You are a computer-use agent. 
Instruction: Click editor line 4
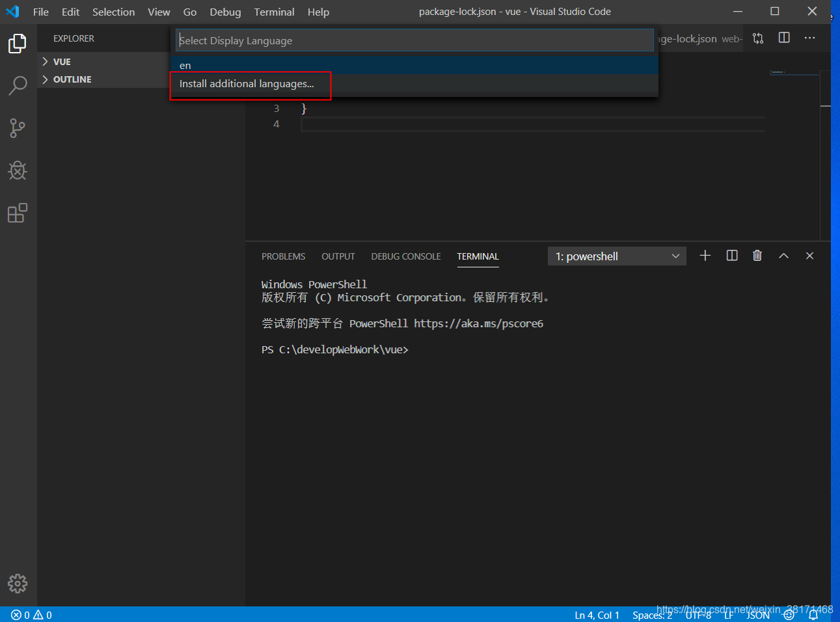[532, 124]
